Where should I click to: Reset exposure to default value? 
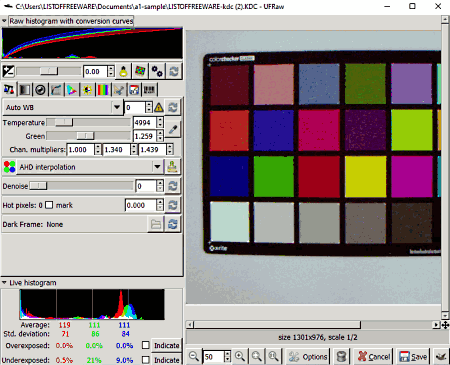pos(174,71)
